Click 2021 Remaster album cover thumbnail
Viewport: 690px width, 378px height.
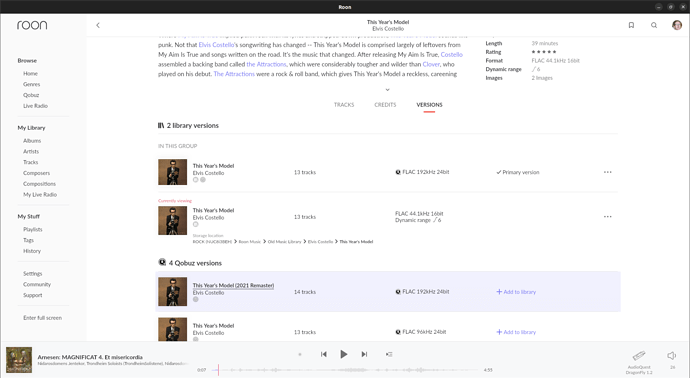[x=172, y=291]
